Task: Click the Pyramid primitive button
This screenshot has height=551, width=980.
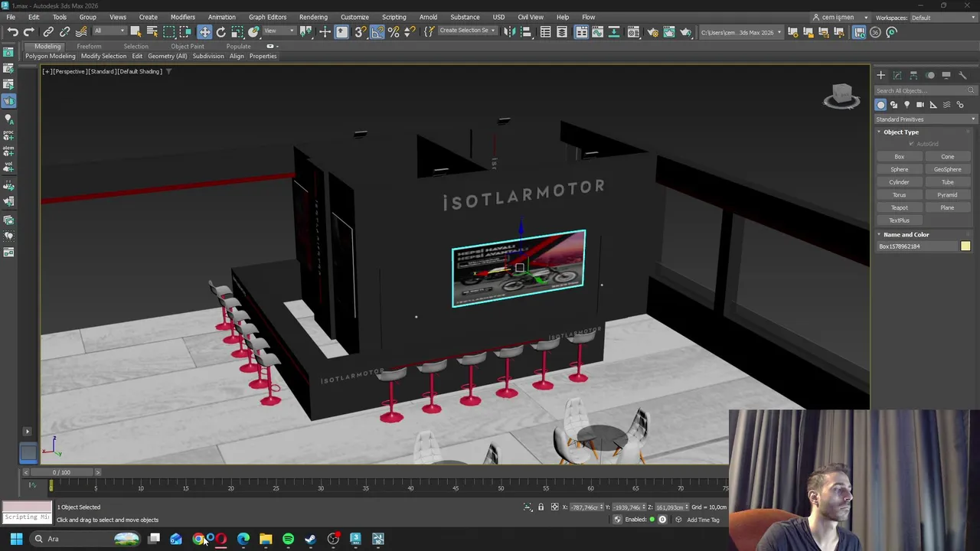Action: [x=947, y=194]
